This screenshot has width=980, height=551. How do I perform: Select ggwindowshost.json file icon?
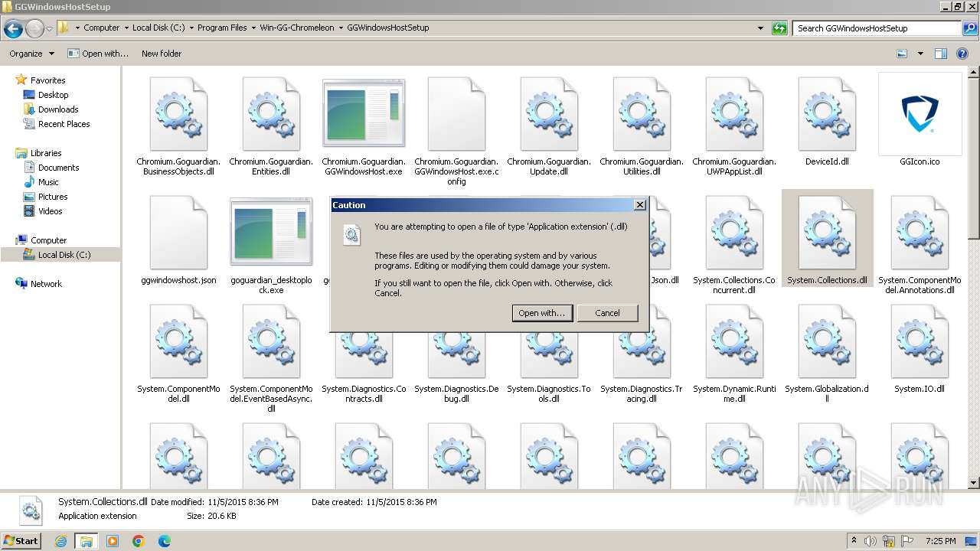[178, 233]
